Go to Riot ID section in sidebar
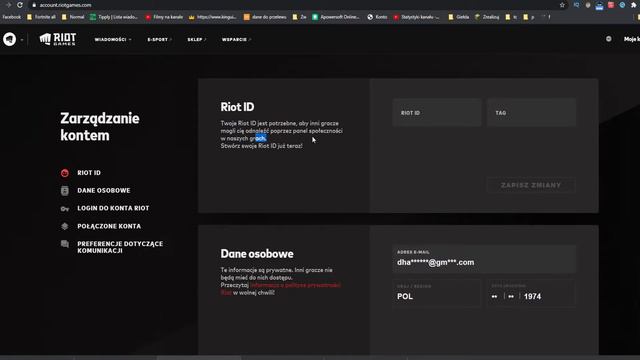Viewport: 640px width, 360px height. [89, 173]
